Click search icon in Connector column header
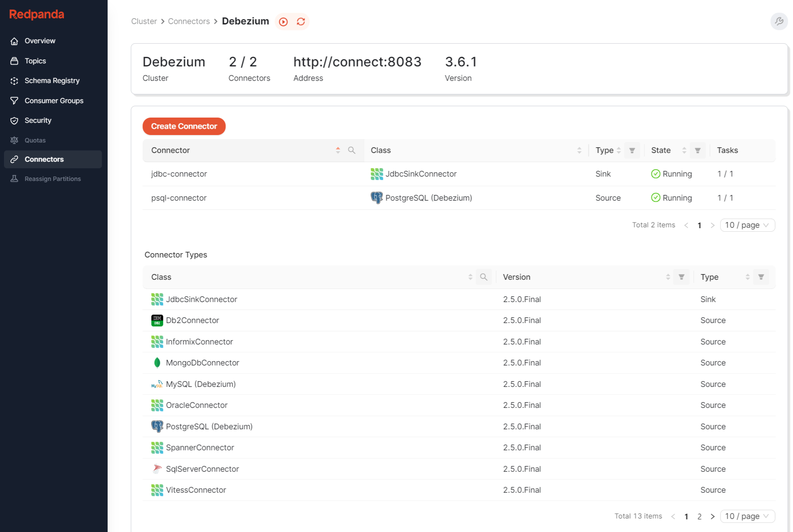Screen dimensions: 793x532 coord(351,150)
